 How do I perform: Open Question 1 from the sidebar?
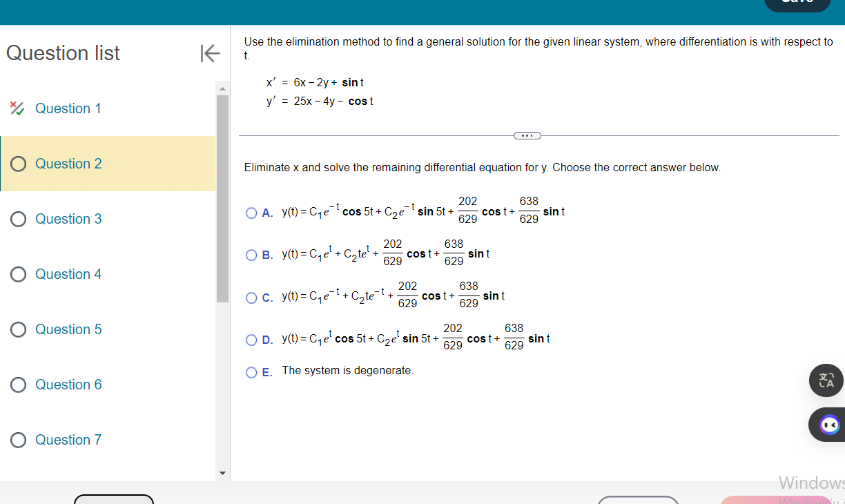tap(68, 108)
